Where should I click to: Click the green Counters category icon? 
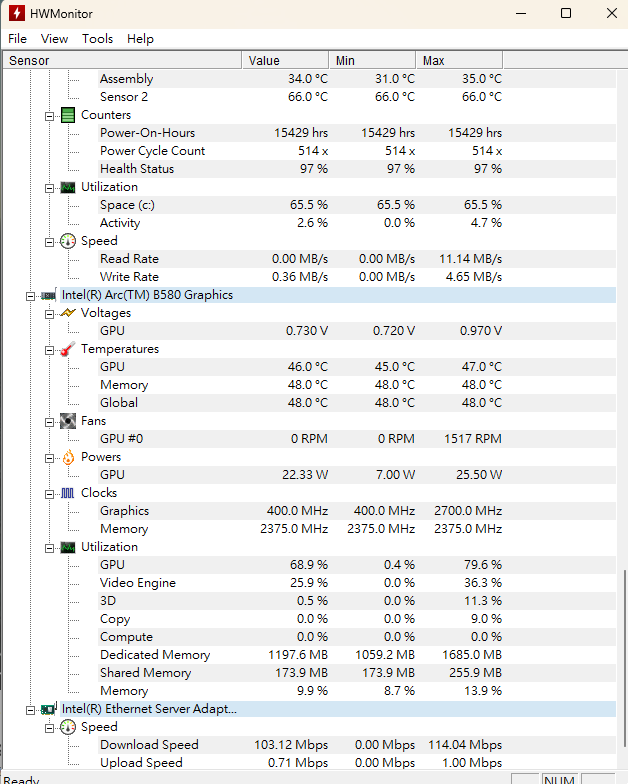pyautogui.click(x=68, y=115)
